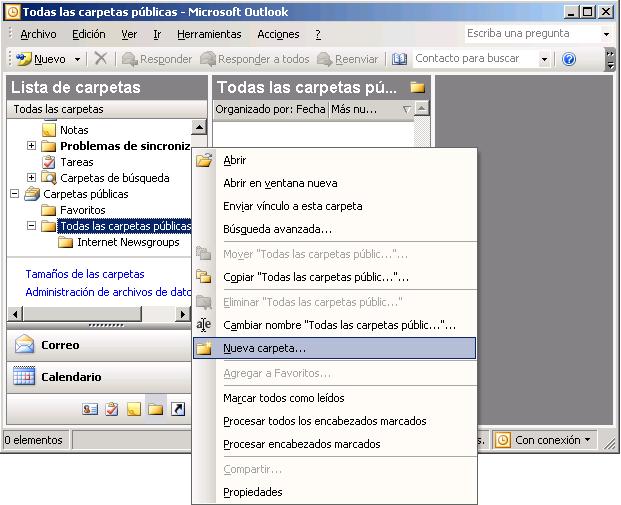Click the yellow folder icon in the Todas las carpetas pú... header
This screenshot has height=505, width=621.
(417, 87)
